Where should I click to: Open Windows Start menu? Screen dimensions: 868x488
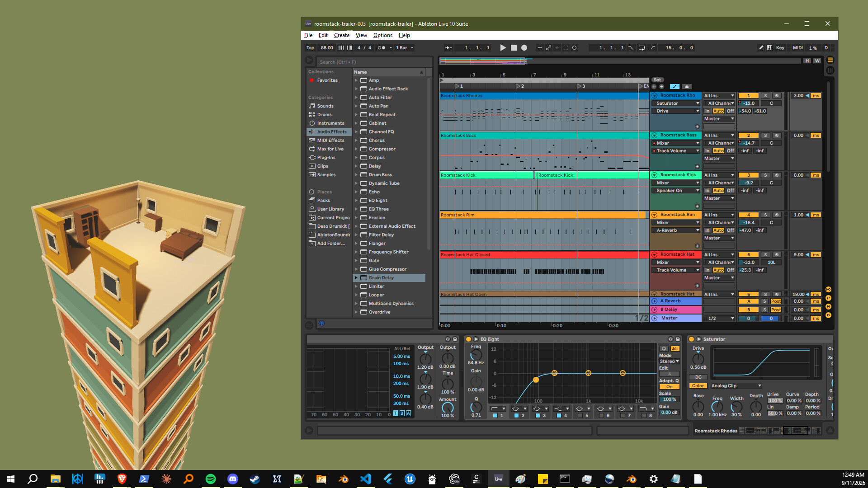[x=11, y=479]
